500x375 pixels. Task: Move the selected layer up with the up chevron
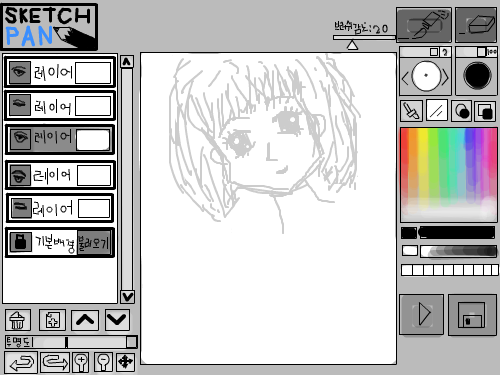point(85,320)
